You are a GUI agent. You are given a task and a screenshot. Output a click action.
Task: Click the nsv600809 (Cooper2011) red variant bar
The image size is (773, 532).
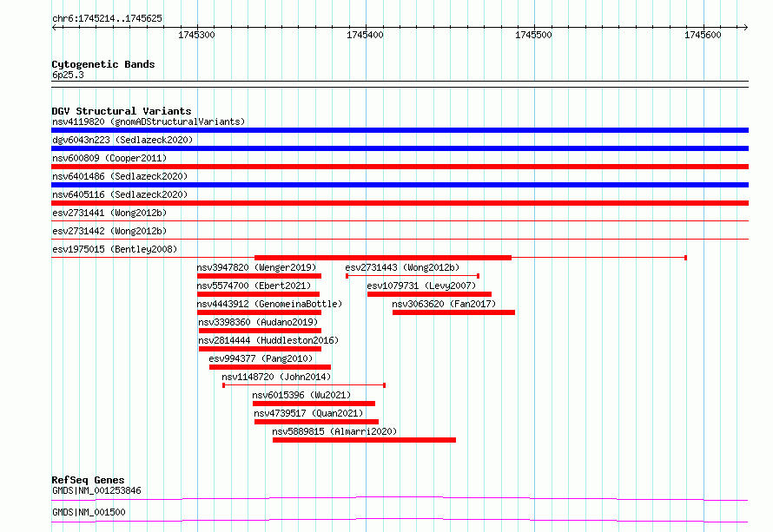(400, 167)
